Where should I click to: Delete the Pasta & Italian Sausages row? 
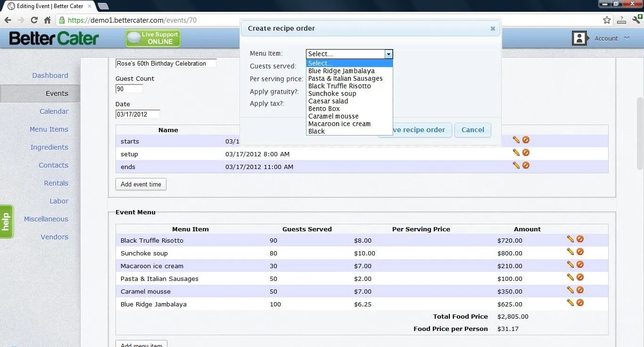point(580,277)
